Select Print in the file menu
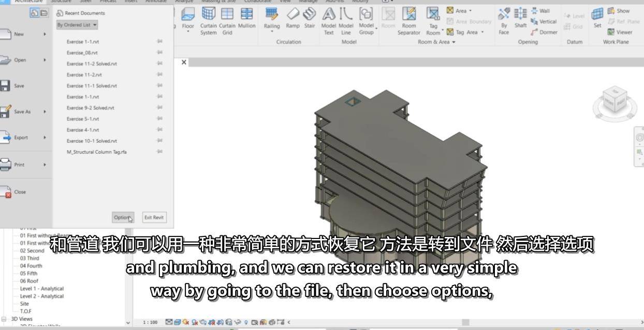Image resolution: width=644 pixels, height=330 pixels. pyautogui.click(x=19, y=164)
